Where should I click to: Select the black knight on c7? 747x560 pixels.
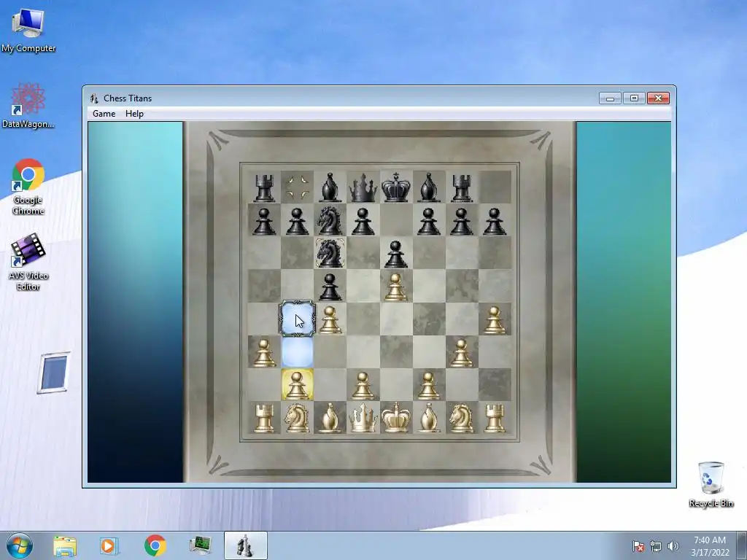pos(330,220)
